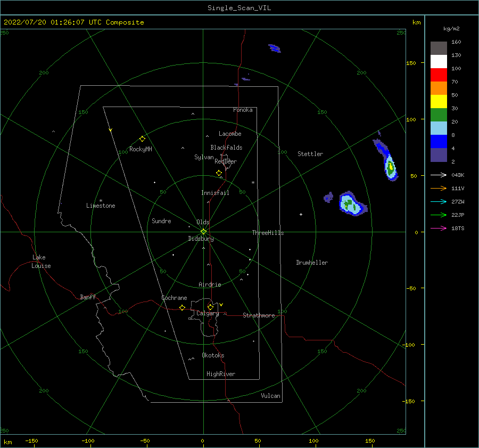
Task: Click the yellow diamond marker near RockyMH
Action: click(142, 139)
